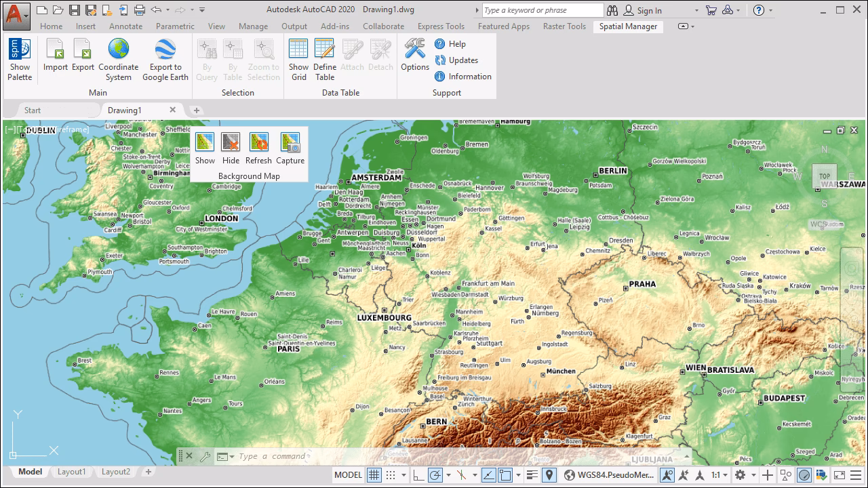
Task: Open the Spatial Manager palette via Show Palette
Action: click(x=20, y=59)
